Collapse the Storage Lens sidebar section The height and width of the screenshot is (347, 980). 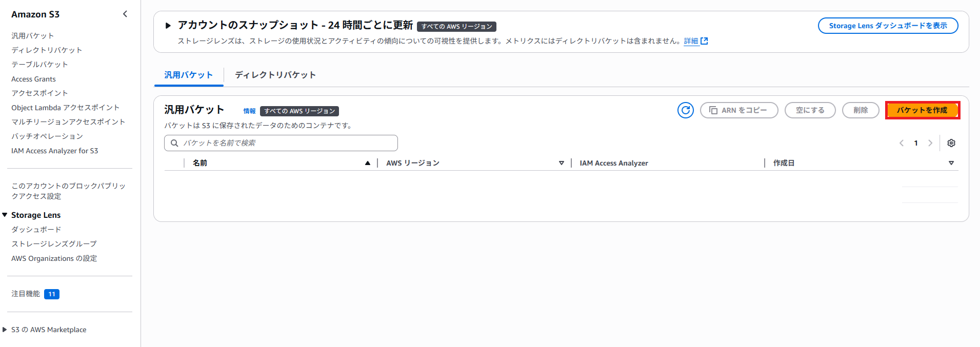tap(5, 215)
